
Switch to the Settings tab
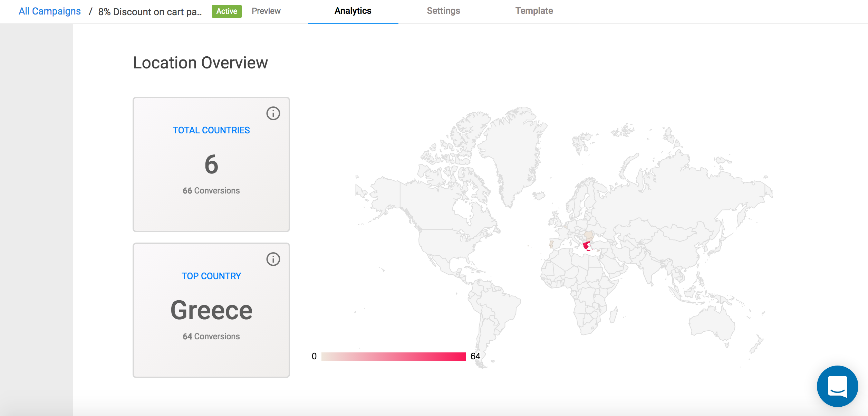tap(443, 11)
